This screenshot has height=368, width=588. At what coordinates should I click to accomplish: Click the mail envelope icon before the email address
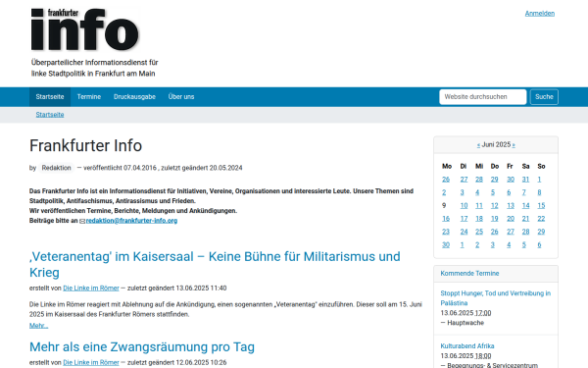82,221
